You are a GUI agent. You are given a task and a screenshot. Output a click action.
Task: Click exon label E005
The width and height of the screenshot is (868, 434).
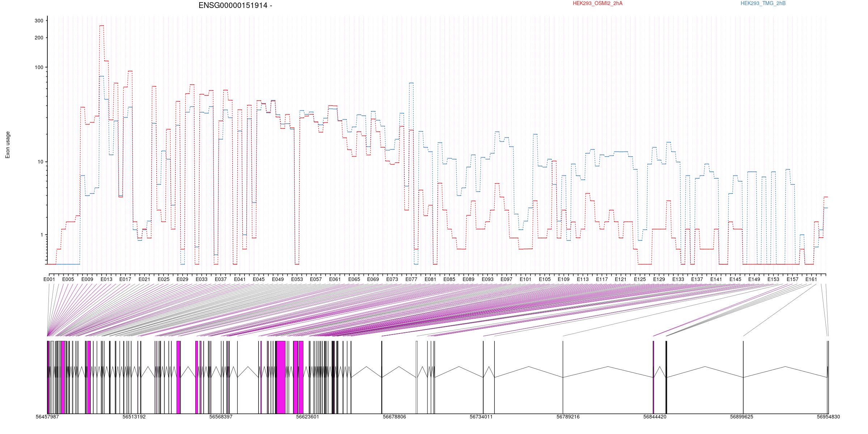tap(68, 279)
